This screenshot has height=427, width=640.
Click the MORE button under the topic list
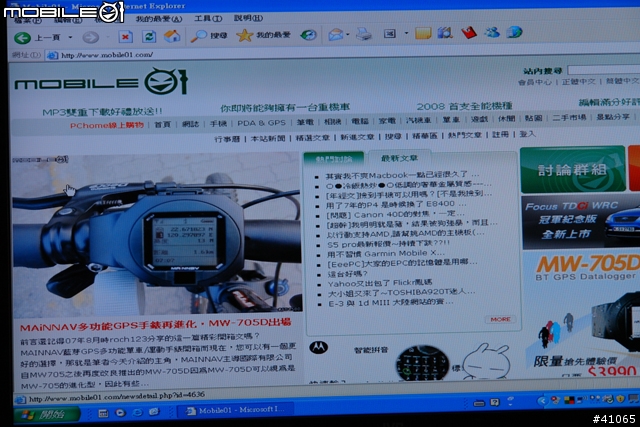pyautogui.click(x=500, y=319)
